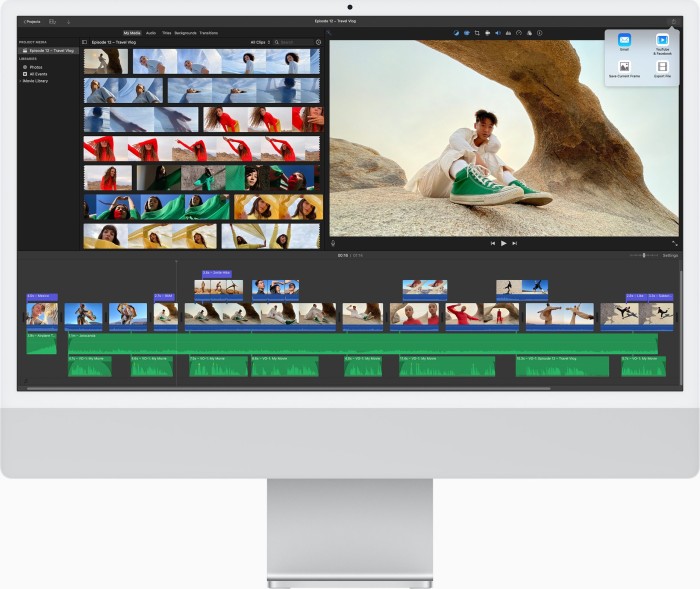Select the Save Current Frame option

click(624, 68)
